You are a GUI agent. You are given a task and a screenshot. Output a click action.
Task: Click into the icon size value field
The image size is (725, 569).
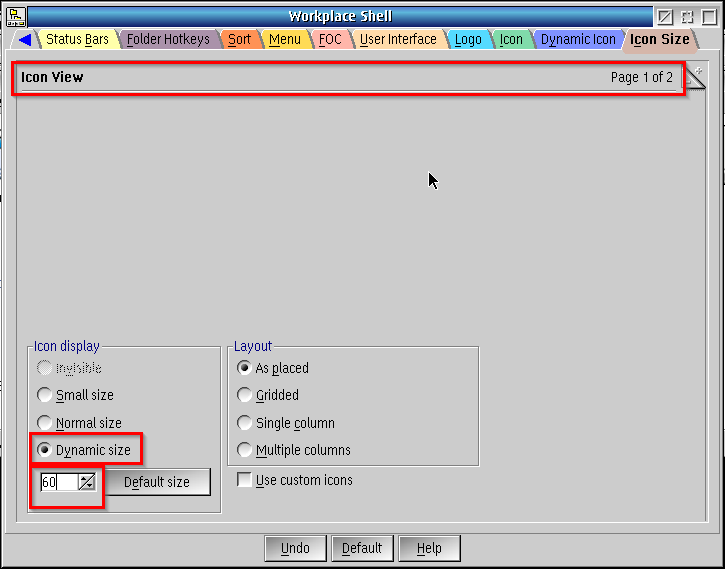pos(59,482)
